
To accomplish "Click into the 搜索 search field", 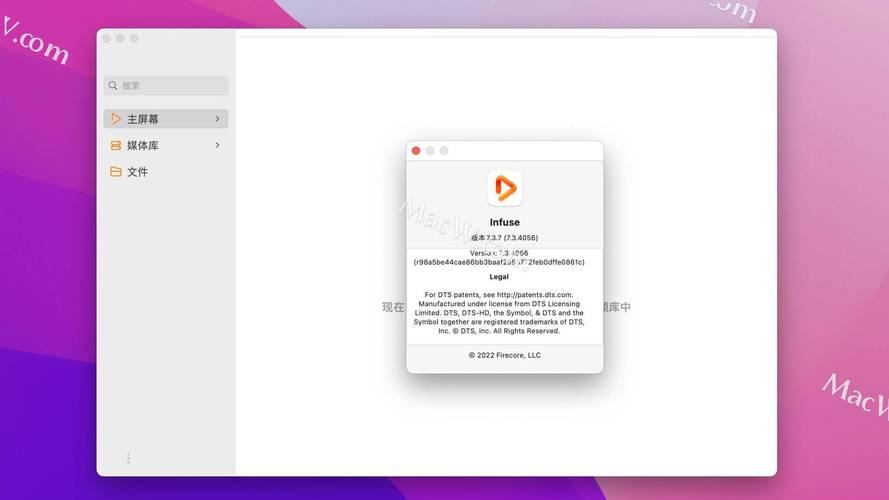I will (x=170, y=86).
